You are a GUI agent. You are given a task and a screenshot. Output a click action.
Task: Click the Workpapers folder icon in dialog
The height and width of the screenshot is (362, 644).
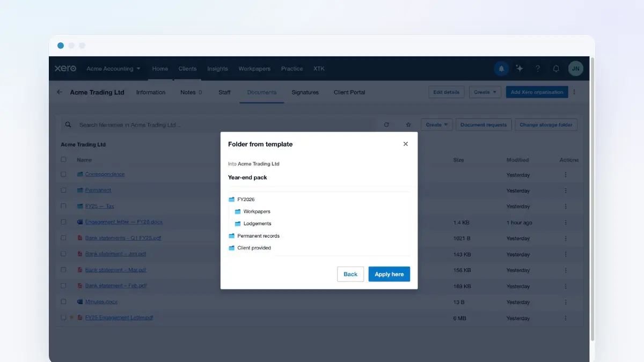tap(238, 212)
